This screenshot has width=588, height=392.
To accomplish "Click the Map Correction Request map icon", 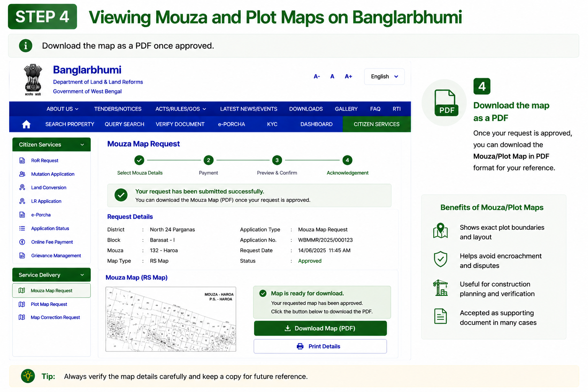I will tap(22, 317).
